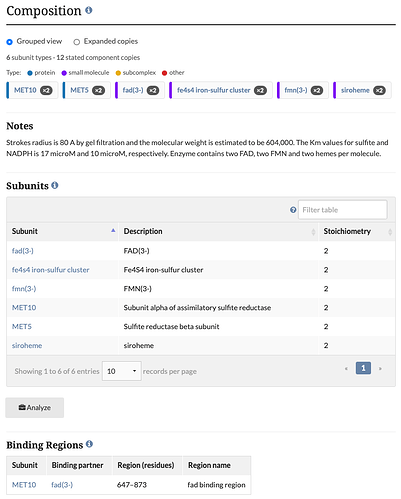The height and width of the screenshot is (499, 401).
Task: Go to next page arrow in pagination
Action: 380,369
